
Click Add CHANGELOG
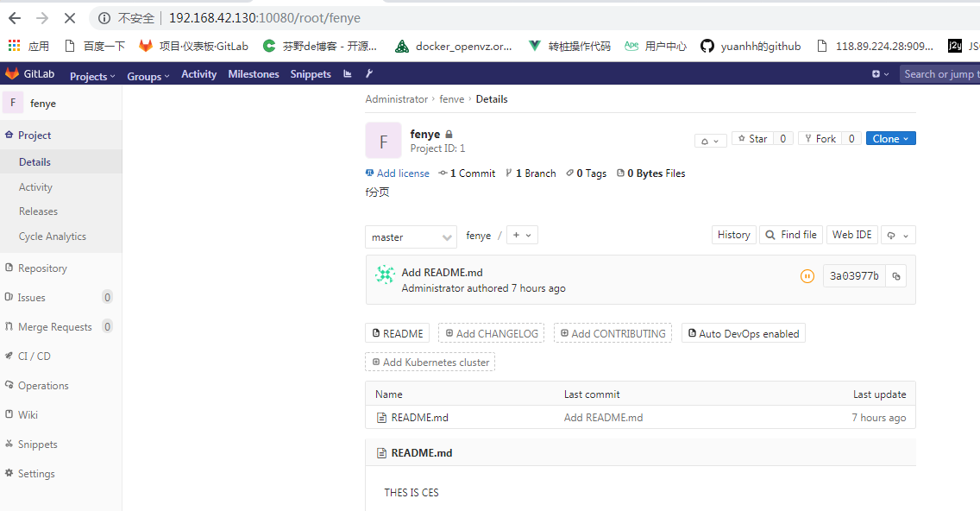(491, 333)
